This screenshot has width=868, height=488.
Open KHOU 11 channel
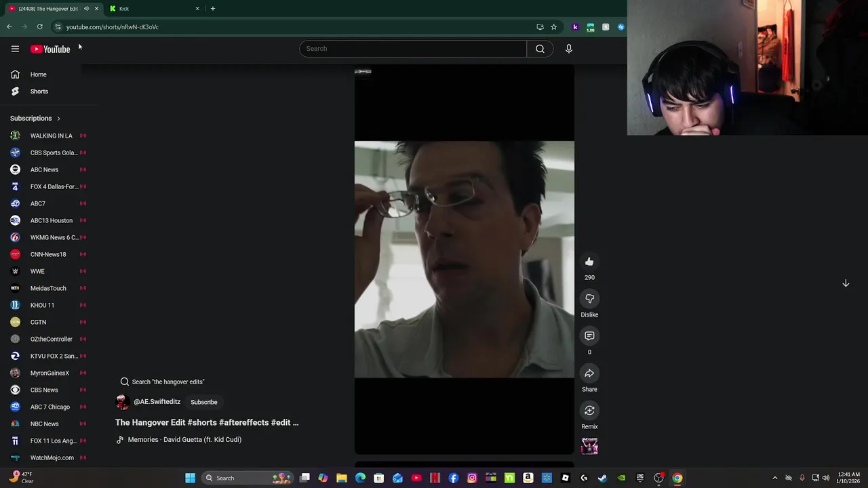47,305
